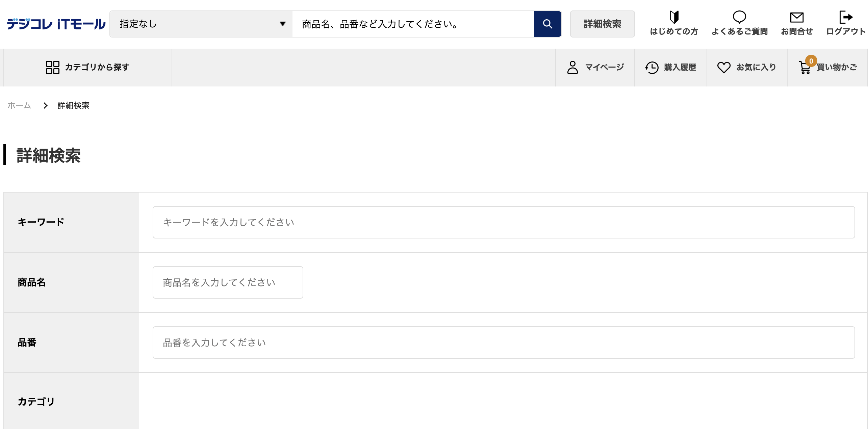Click the search magnifier icon
This screenshot has width=868, height=429.
coord(547,24)
